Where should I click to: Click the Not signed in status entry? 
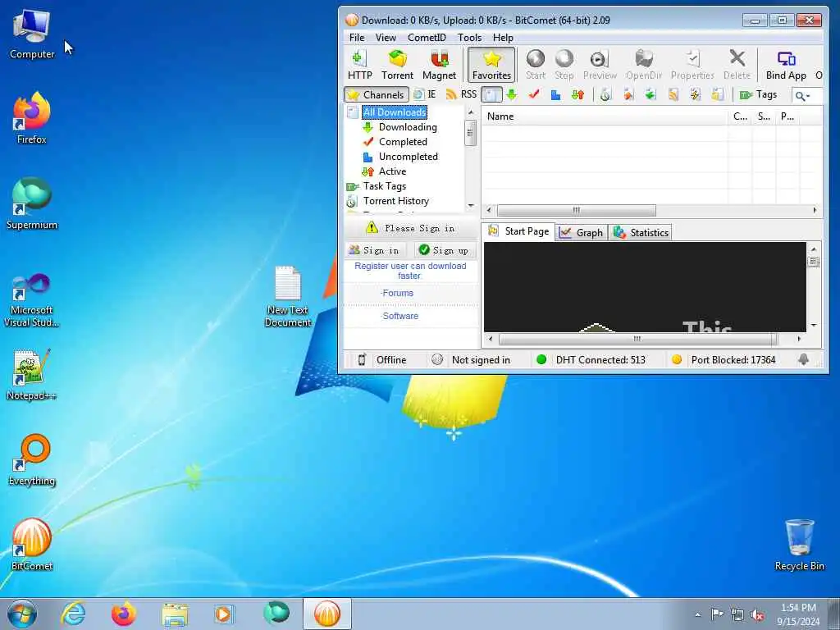tap(471, 360)
